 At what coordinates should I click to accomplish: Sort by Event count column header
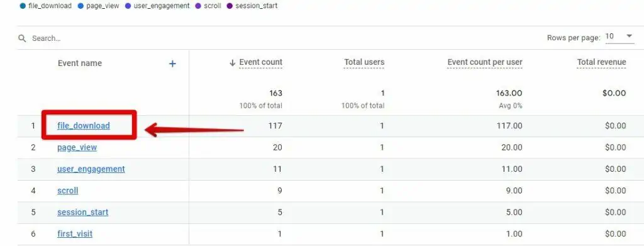[260, 62]
